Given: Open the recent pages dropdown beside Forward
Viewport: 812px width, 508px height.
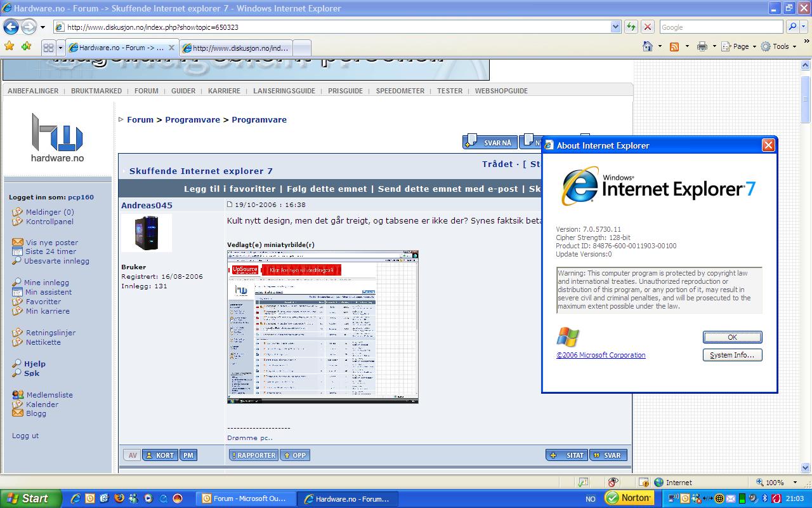Looking at the screenshot, I should pyautogui.click(x=43, y=27).
